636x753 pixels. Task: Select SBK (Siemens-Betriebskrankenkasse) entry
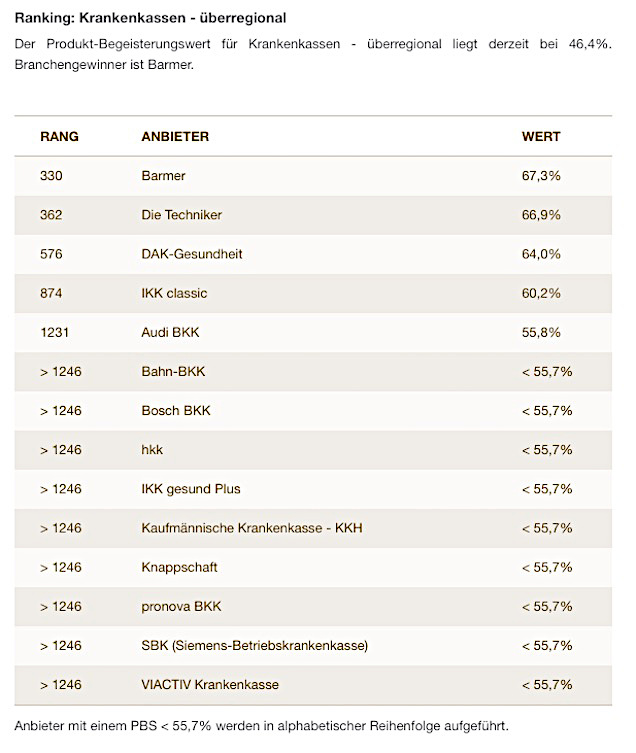point(255,646)
